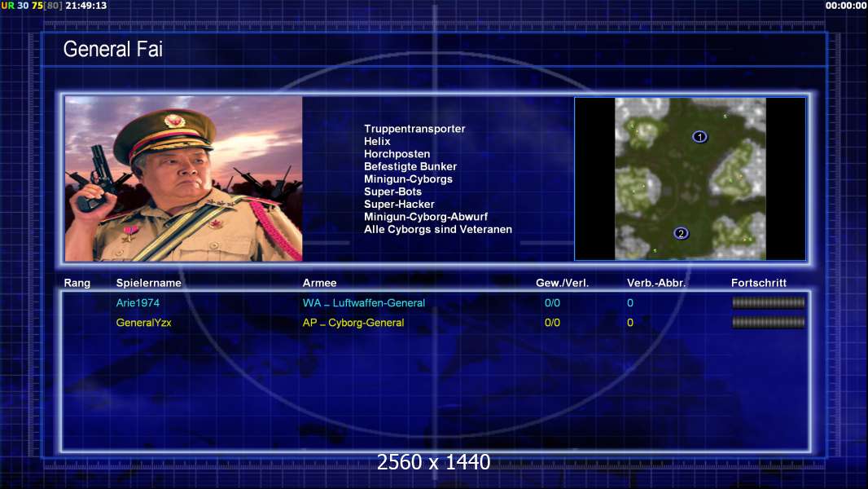Click the Rang column header
The width and height of the screenshot is (868, 489).
(x=77, y=283)
